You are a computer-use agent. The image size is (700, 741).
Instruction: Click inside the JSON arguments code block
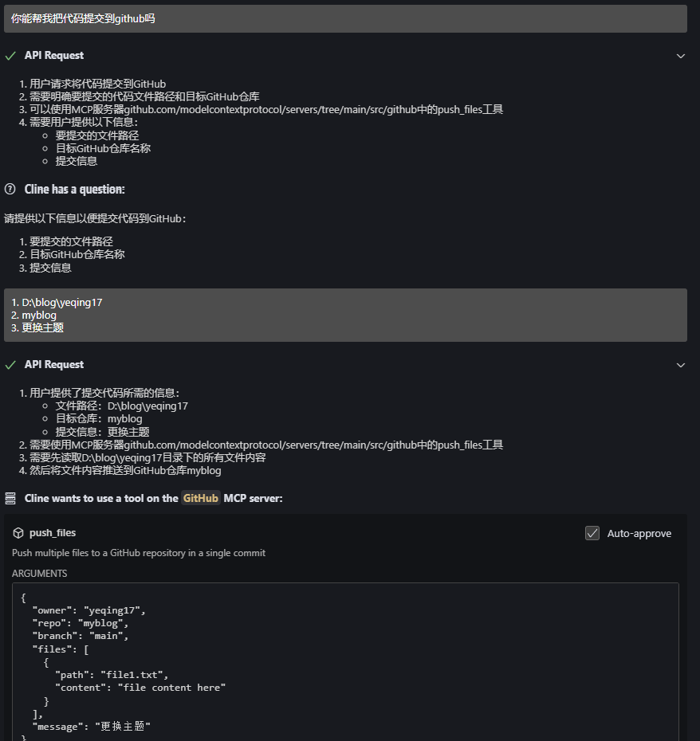tap(345, 661)
